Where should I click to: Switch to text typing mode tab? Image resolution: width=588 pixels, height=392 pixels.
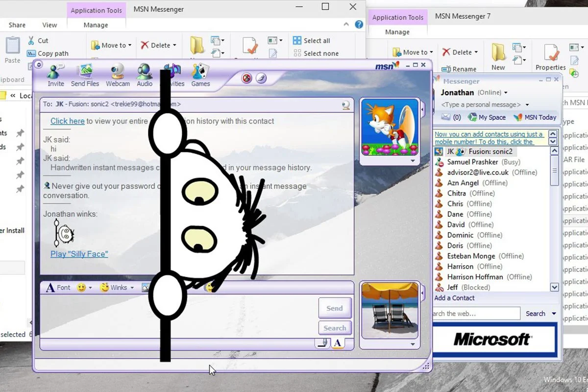click(337, 343)
